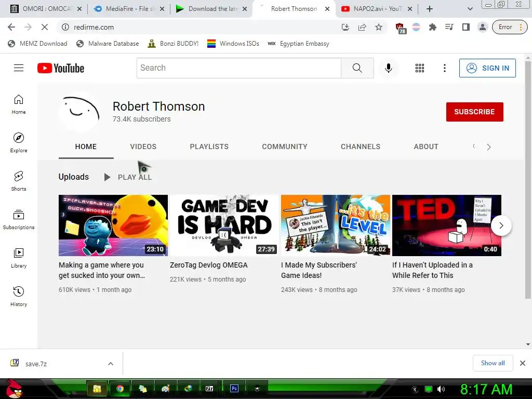
Task: Click the YouTube logo
Action: [61, 68]
